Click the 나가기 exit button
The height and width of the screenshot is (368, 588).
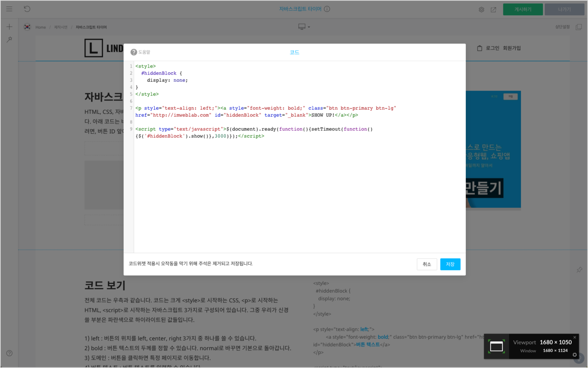tap(565, 9)
